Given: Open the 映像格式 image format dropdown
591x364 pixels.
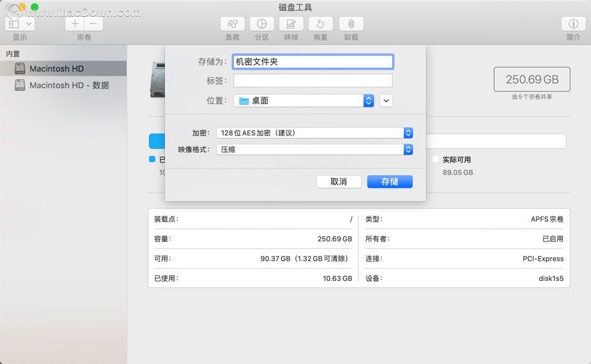Looking at the screenshot, I should click(315, 149).
